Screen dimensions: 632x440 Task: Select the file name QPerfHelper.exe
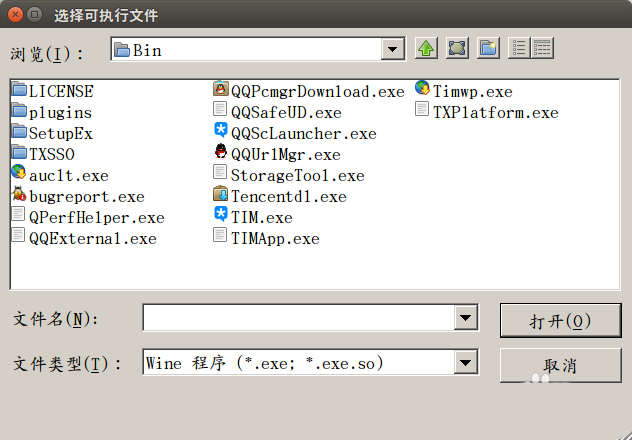click(x=97, y=218)
